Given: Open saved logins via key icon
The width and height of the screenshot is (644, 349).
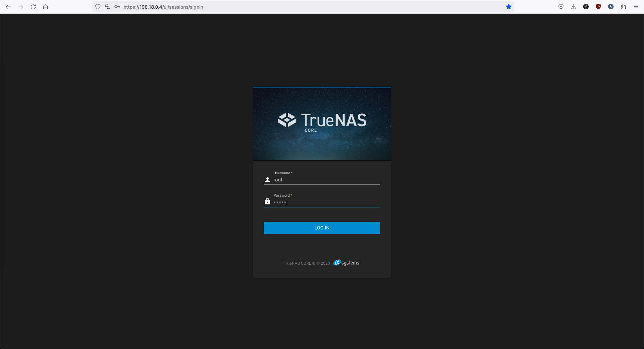Looking at the screenshot, I should (117, 7).
